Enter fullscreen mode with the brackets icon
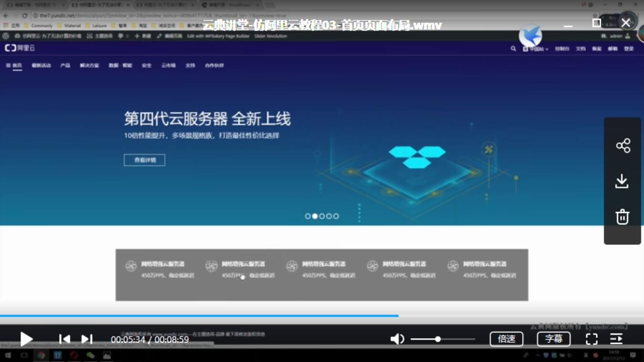Viewport: 644px width, 362px height. click(592, 339)
